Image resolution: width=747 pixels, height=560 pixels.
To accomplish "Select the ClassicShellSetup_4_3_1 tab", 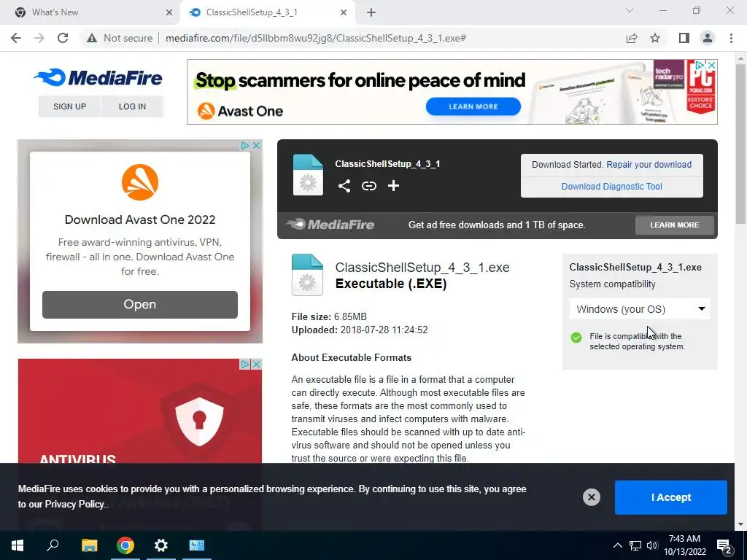I will tap(268, 12).
